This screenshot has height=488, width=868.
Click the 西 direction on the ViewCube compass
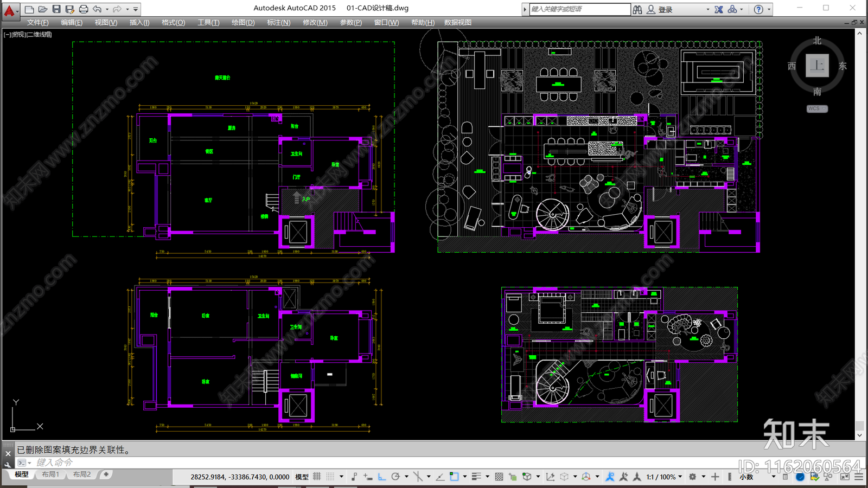point(792,66)
